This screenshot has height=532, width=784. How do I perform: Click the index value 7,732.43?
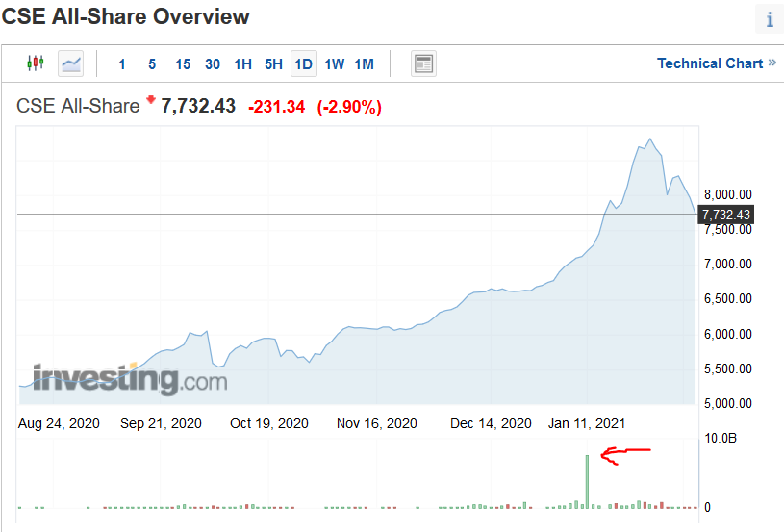click(x=198, y=106)
